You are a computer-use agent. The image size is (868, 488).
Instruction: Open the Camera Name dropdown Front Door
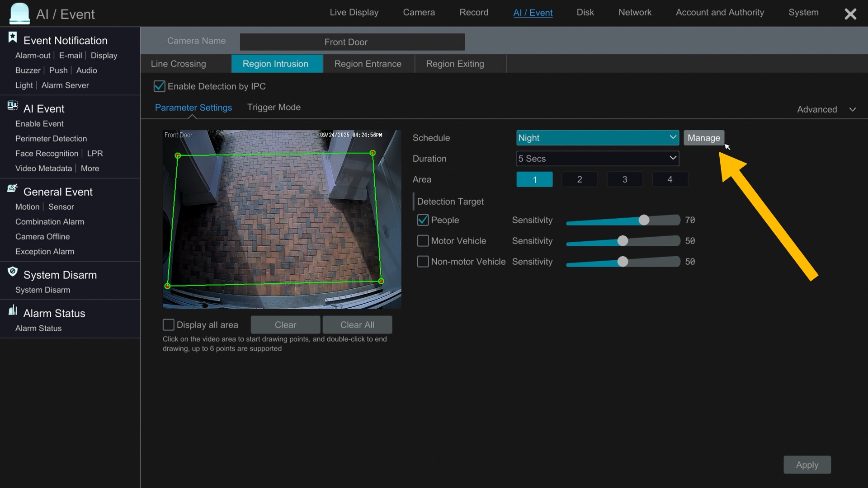click(352, 42)
